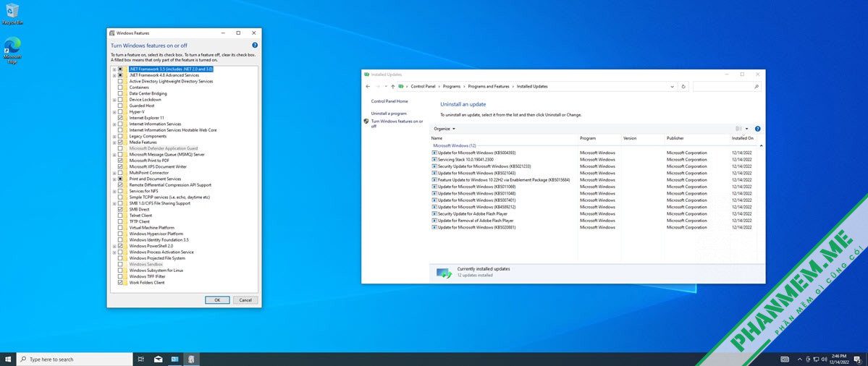Expand the Device Lockdown tree node

114,100
